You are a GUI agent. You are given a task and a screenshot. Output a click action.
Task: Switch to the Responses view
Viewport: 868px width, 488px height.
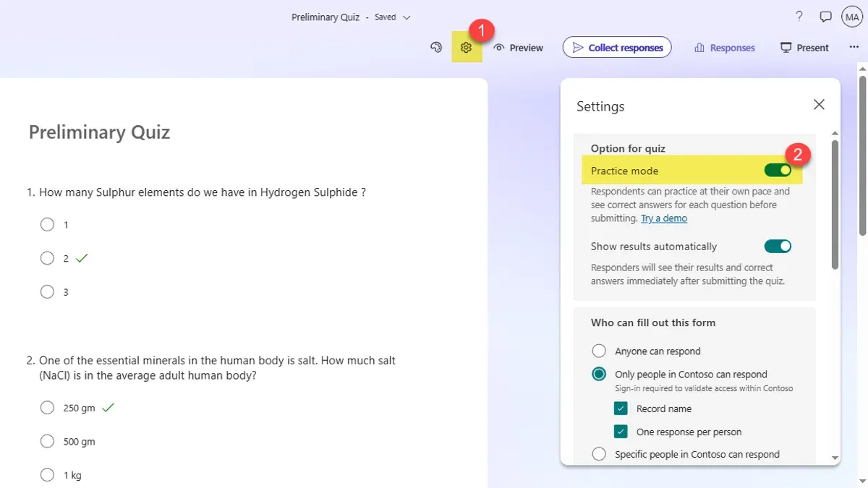click(x=724, y=48)
